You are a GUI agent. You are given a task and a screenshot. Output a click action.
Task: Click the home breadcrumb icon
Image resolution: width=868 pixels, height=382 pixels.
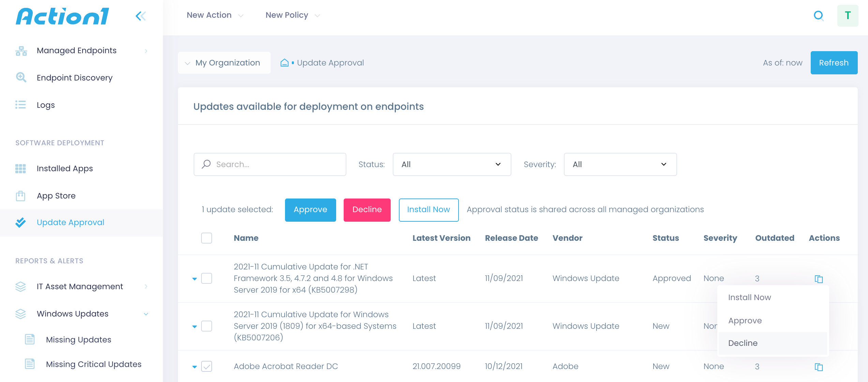click(284, 63)
